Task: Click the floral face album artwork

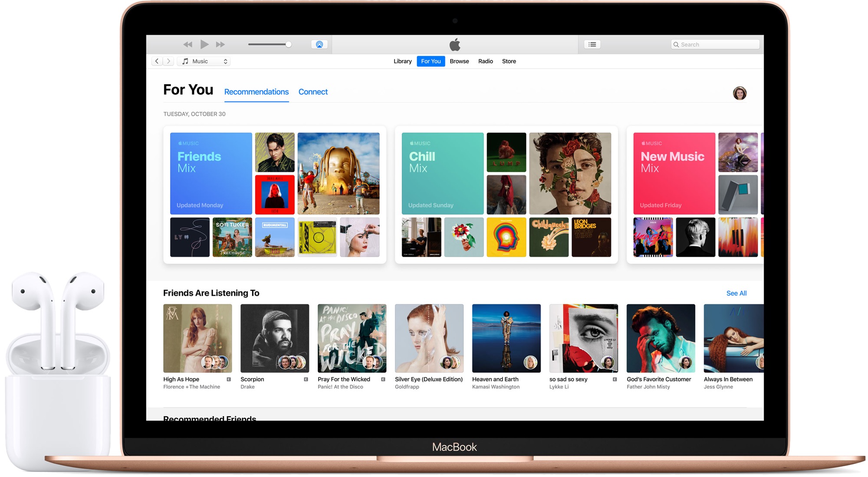Action: pos(570,173)
